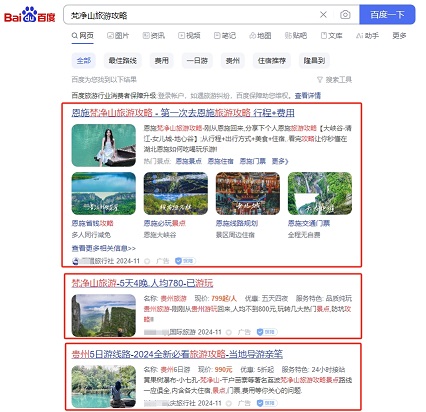Open the 梵净山旅游-5天4晚 result title
Viewport: 426px width, 412px height.
tap(142, 283)
